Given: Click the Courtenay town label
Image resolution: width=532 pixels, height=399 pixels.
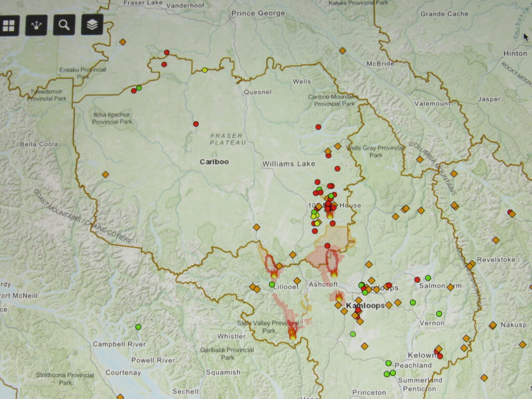Looking at the screenshot, I should [123, 373].
